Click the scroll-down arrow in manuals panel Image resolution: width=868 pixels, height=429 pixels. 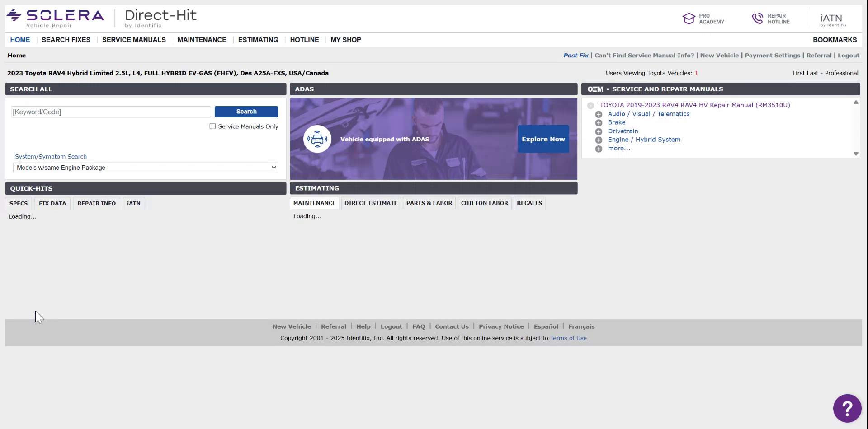click(856, 154)
